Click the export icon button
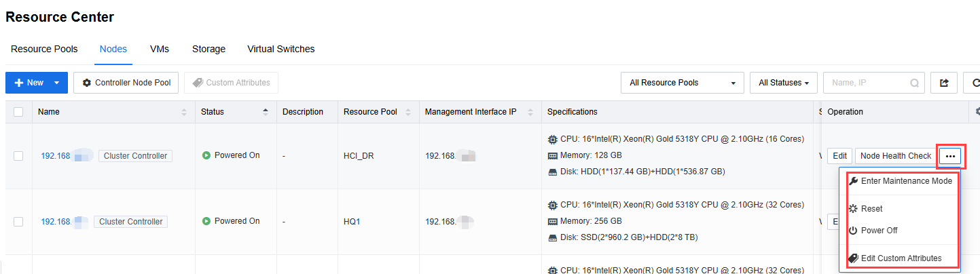The image size is (980, 274). pyautogui.click(x=944, y=83)
